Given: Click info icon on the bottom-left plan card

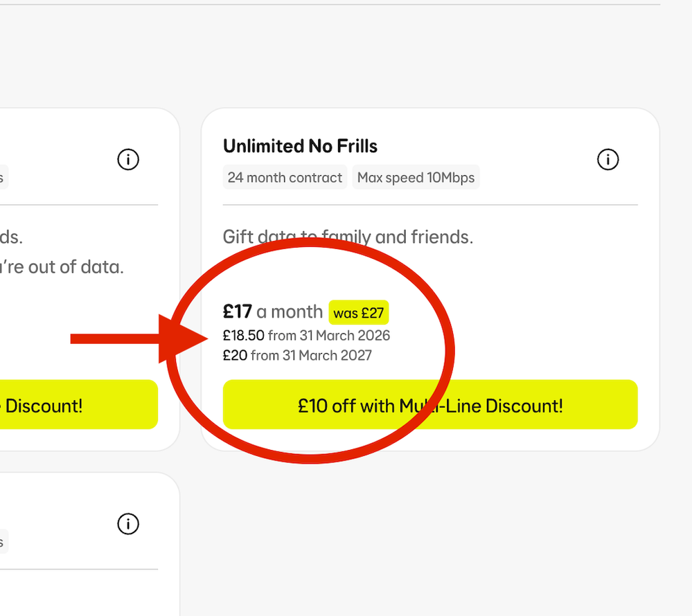Looking at the screenshot, I should 128,524.
